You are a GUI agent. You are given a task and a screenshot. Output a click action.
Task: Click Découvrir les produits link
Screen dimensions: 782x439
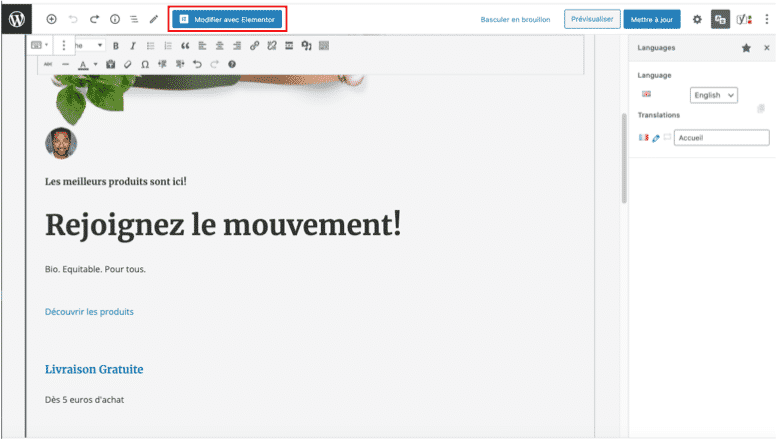(89, 312)
